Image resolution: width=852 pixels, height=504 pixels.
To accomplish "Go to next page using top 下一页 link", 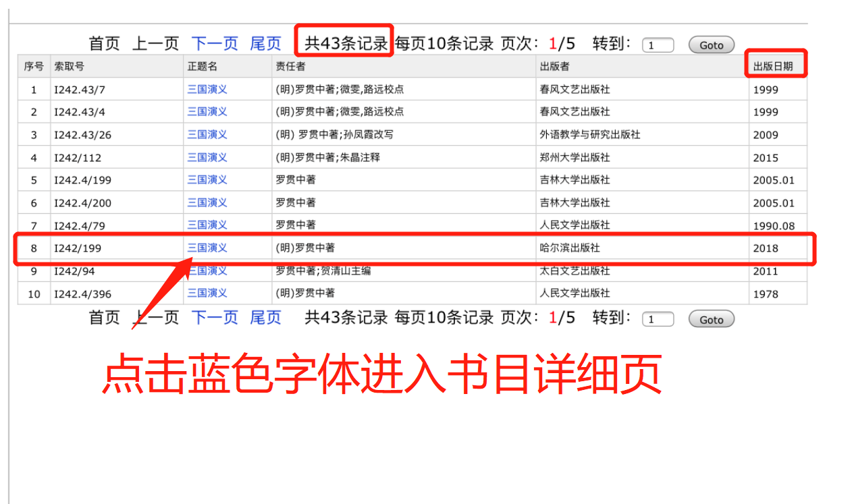I will click(x=215, y=44).
